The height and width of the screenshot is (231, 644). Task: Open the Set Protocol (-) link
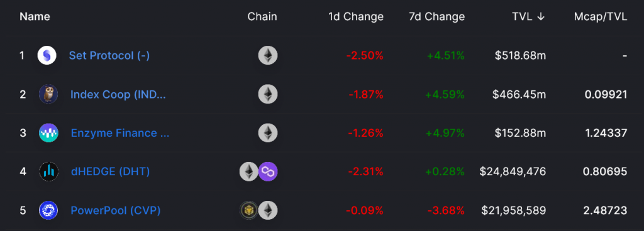pos(109,55)
